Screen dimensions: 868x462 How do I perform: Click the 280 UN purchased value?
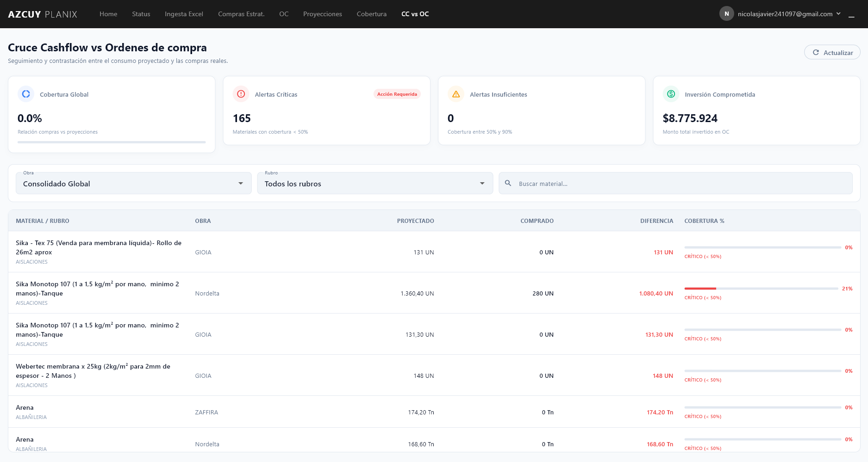pyautogui.click(x=543, y=293)
